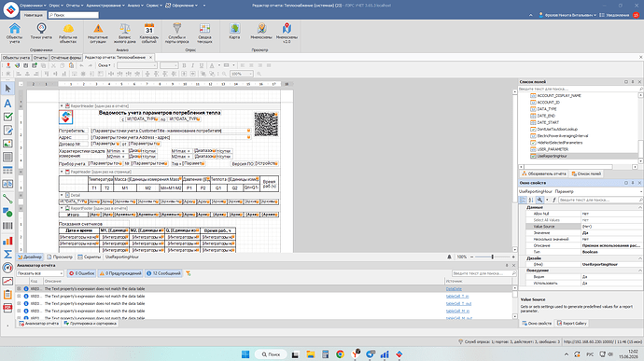This screenshot has height=361, width=644.
Task: Open the Обозреватель отчета panel tab
Action: [x=544, y=174]
